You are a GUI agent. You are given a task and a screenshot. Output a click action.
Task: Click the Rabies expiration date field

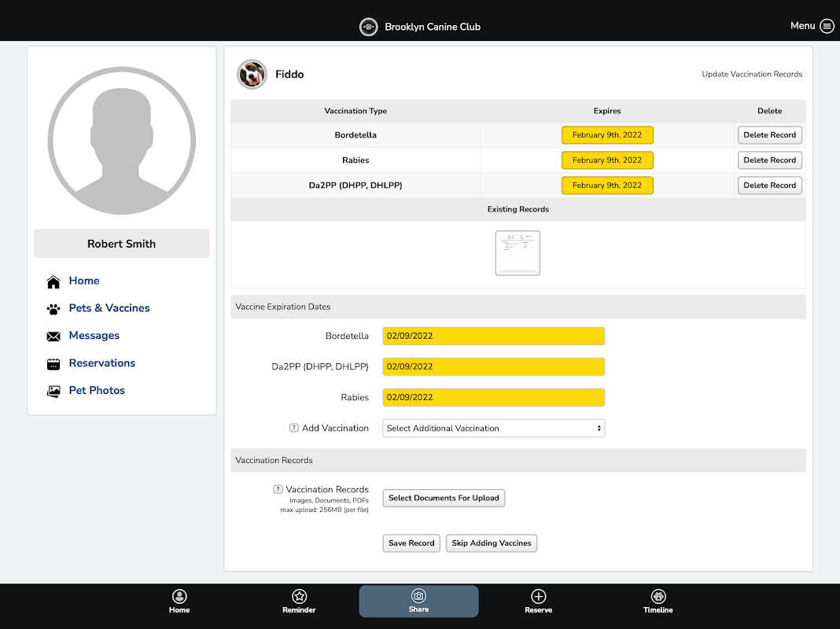click(493, 397)
